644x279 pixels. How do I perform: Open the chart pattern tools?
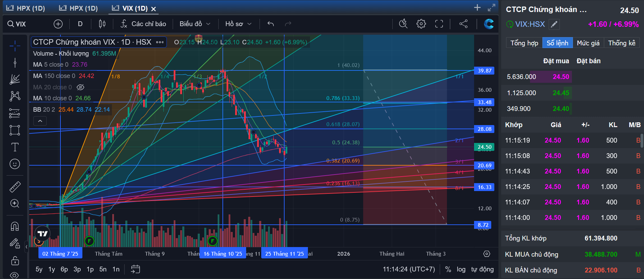(15, 96)
